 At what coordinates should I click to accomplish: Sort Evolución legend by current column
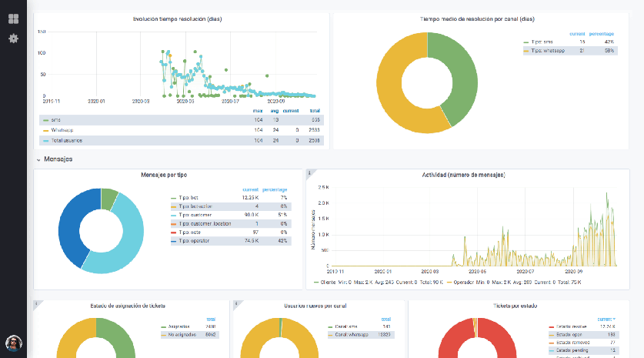pyautogui.click(x=291, y=111)
